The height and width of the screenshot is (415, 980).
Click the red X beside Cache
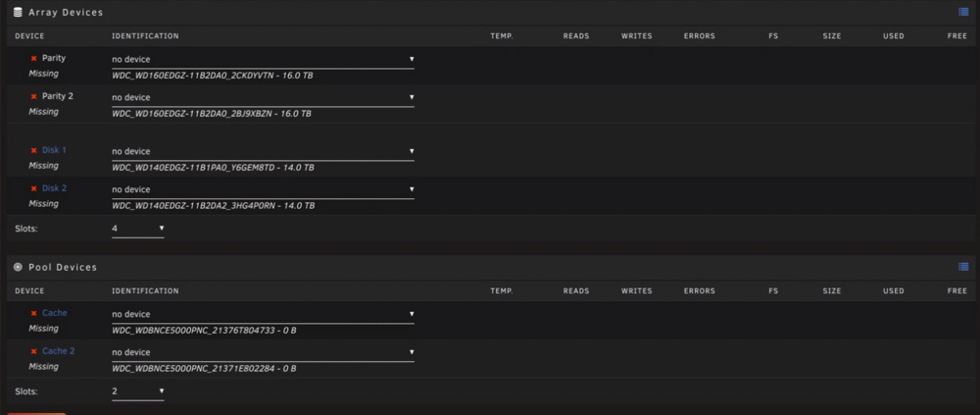[x=33, y=314]
